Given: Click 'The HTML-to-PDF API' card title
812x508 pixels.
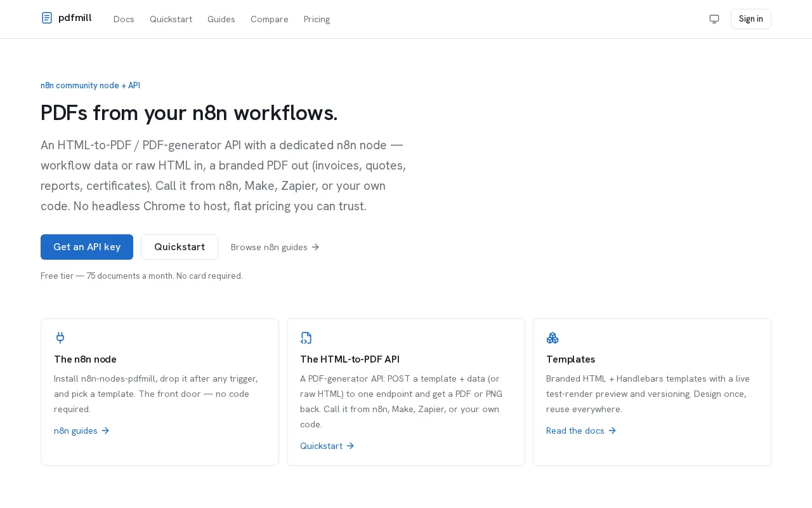Looking at the screenshot, I should 350,359.
